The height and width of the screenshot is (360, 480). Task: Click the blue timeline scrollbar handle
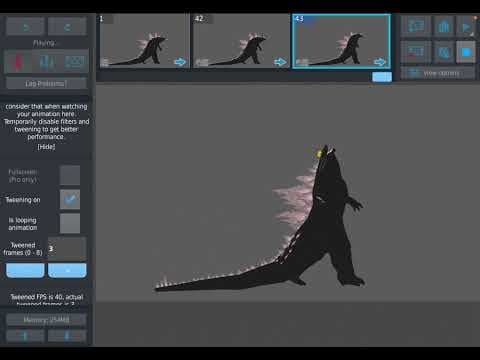pyautogui.click(x=382, y=77)
